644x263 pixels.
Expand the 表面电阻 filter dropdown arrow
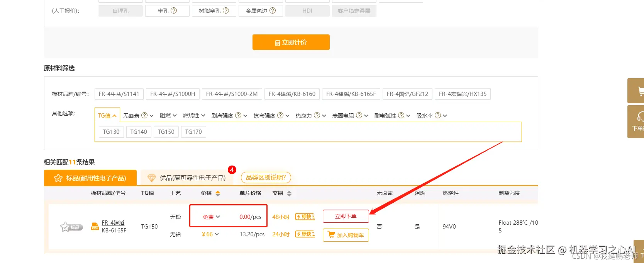(x=366, y=116)
